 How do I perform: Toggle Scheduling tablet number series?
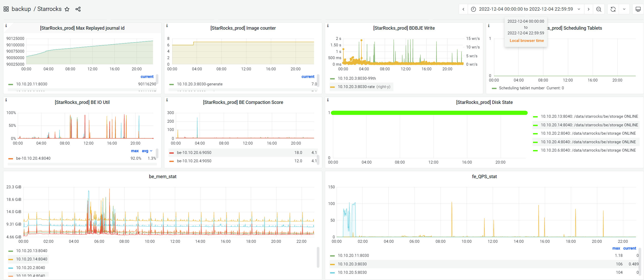point(522,88)
